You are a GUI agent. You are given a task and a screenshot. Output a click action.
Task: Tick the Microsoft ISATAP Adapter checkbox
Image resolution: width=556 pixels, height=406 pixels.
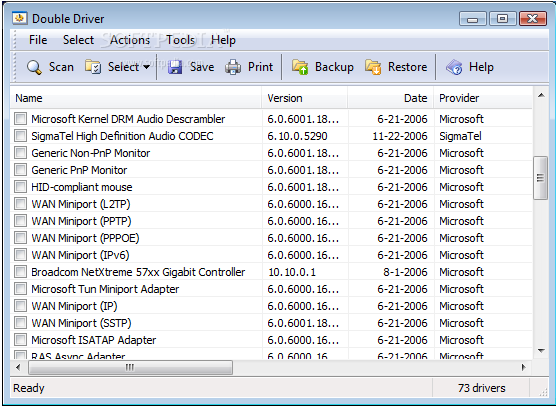click(20, 340)
